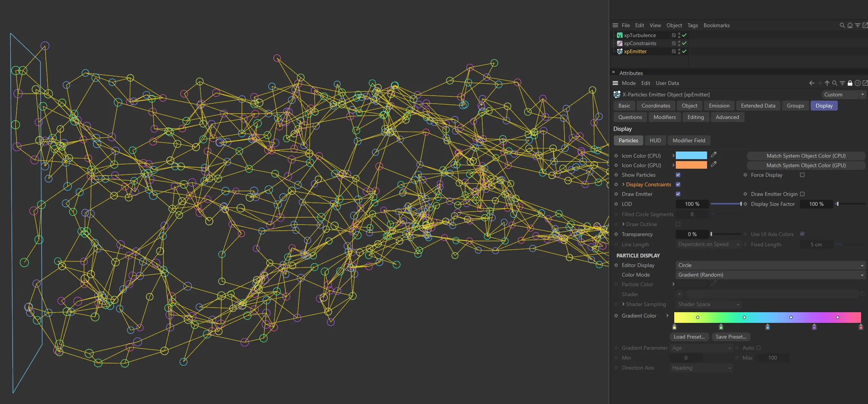Select the orange Icon Color (GPU) swatch
868x404 pixels.
click(x=692, y=165)
